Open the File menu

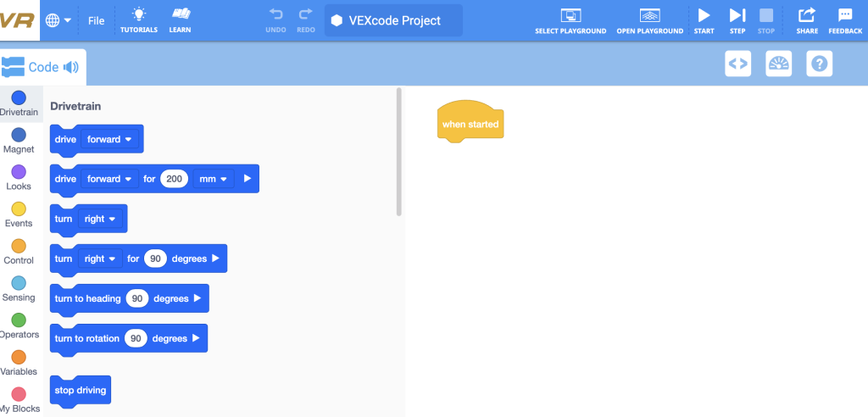pyautogui.click(x=97, y=21)
